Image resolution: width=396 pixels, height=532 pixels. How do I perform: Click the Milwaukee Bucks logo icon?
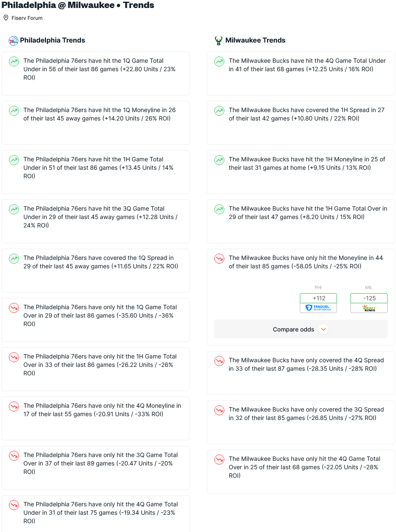pos(218,40)
